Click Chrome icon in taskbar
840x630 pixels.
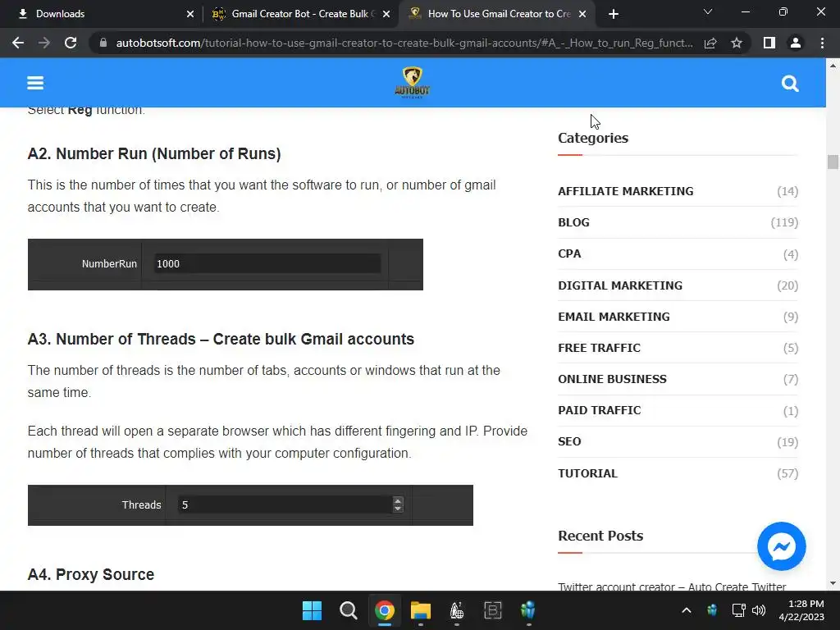click(384, 610)
